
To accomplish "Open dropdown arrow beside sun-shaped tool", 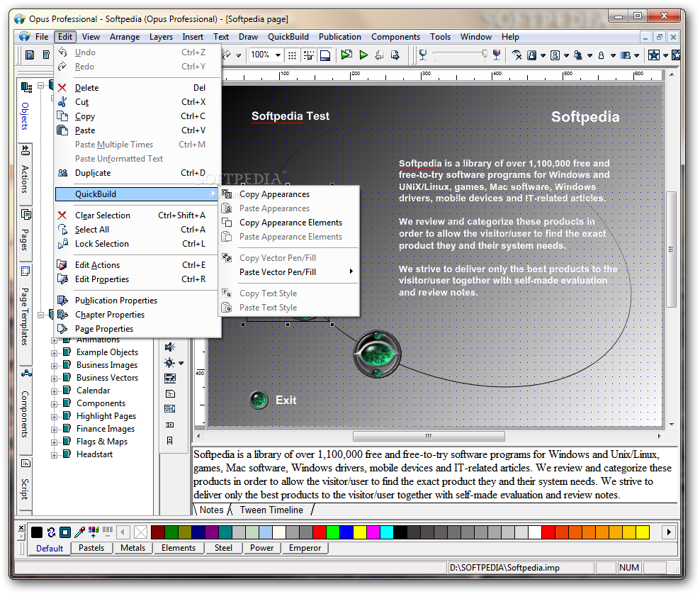I will click(x=181, y=363).
